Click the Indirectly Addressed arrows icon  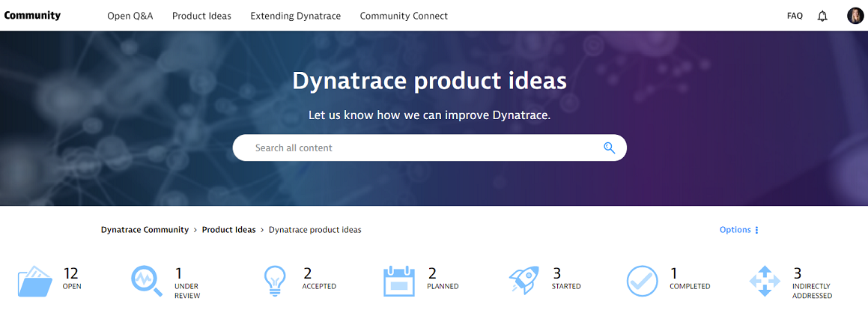(765, 281)
